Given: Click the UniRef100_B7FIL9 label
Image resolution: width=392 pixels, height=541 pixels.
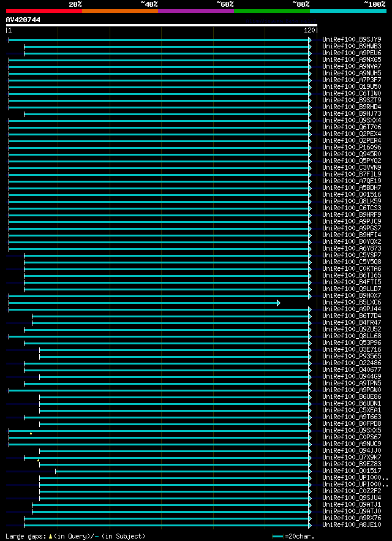Looking at the screenshot, I should (x=352, y=174).
